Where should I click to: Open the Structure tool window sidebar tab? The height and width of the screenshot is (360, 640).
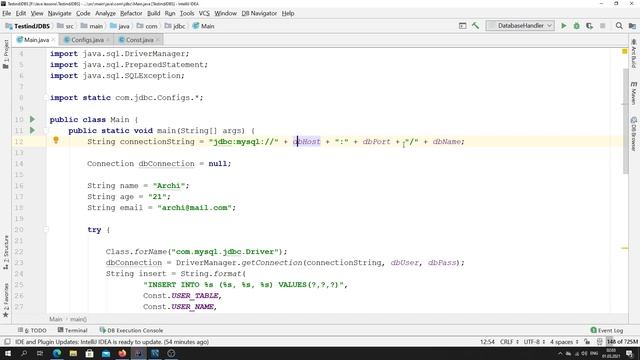(6, 252)
